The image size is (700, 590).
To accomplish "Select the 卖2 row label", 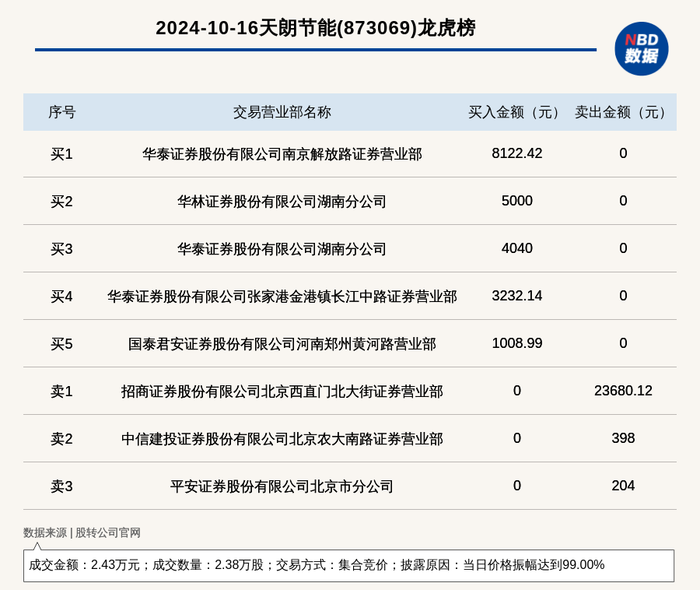I will tap(61, 439).
